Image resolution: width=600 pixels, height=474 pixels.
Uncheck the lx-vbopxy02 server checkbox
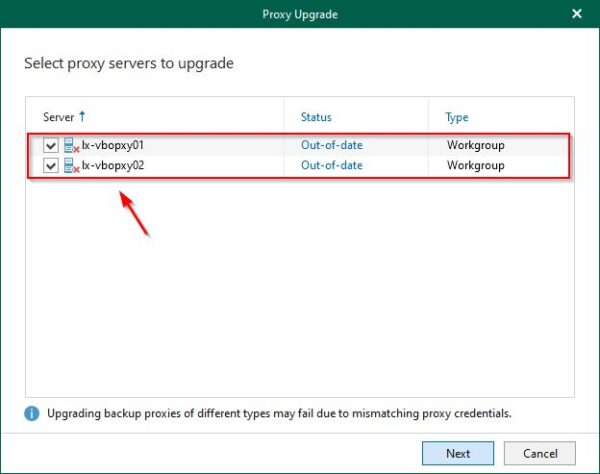pyautogui.click(x=51, y=166)
